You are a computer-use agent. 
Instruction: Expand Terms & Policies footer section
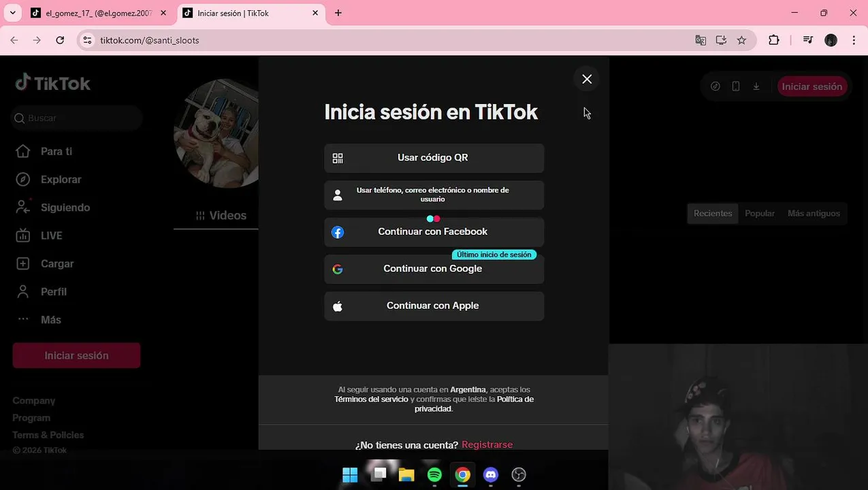[48, 435]
